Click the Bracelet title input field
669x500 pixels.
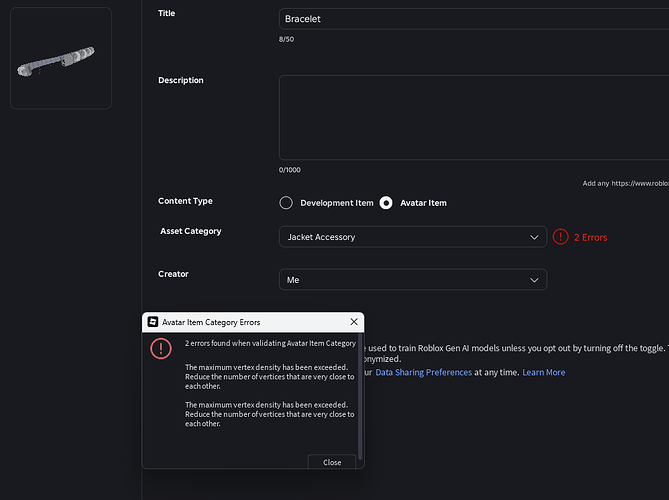[474, 19]
